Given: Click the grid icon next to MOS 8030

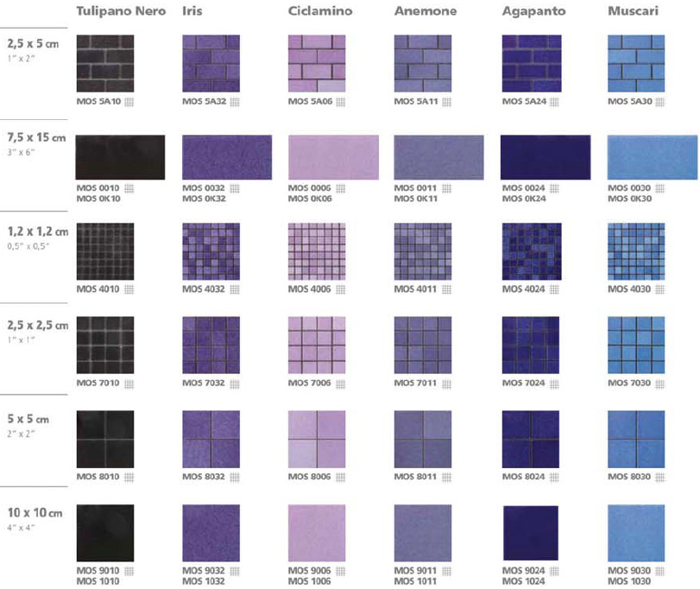Looking at the screenshot, I should (x=660, y=477).
